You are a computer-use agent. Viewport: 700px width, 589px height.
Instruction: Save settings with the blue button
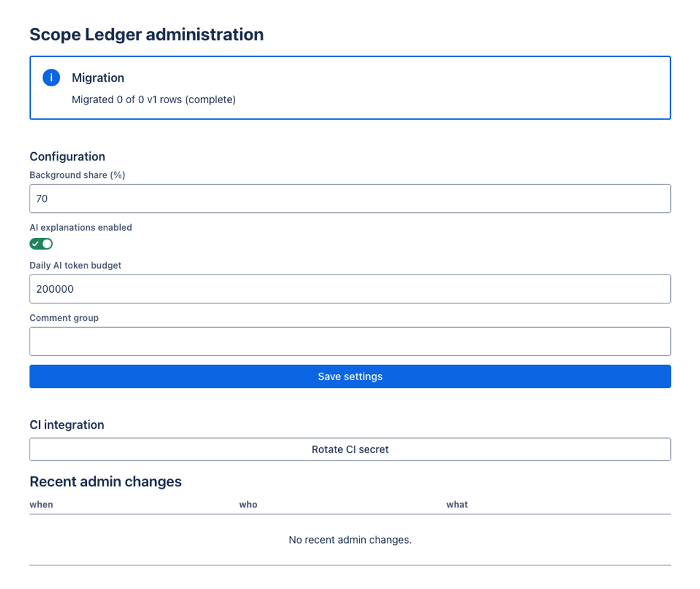point(350,377)
